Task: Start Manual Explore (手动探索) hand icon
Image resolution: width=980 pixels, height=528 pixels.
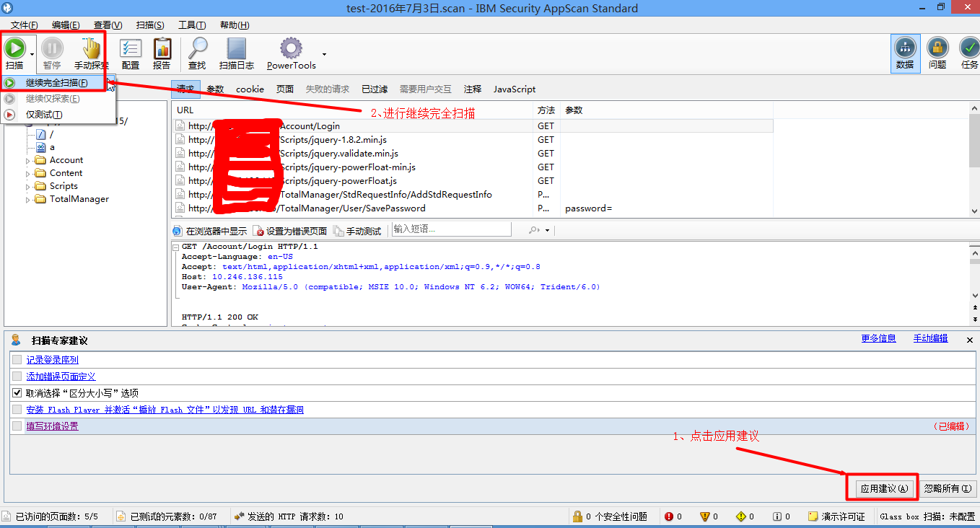Action: click(92, 48)
